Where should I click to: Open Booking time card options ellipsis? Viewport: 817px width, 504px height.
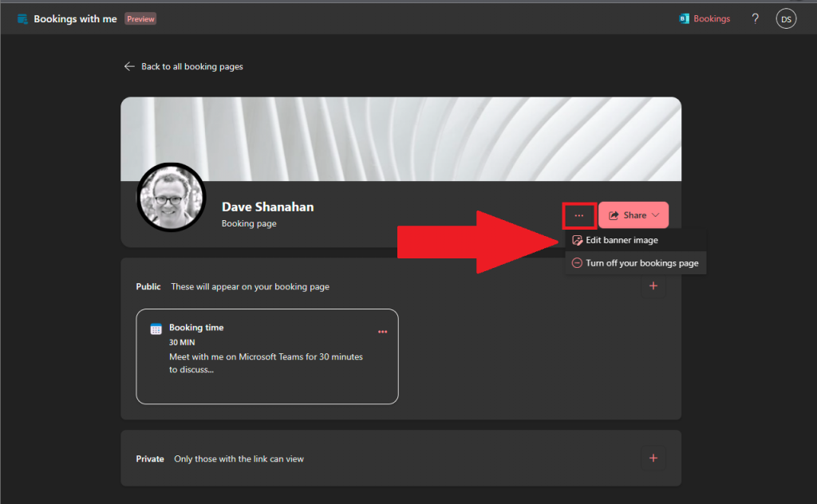coord(382,332)
